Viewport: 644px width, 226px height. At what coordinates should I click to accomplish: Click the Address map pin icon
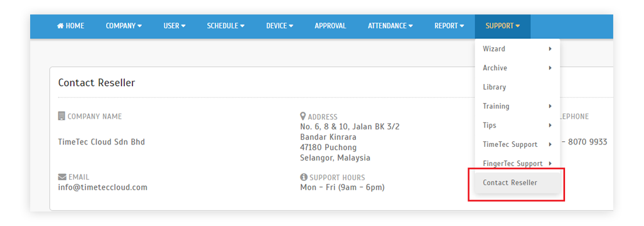pos(303,116)
